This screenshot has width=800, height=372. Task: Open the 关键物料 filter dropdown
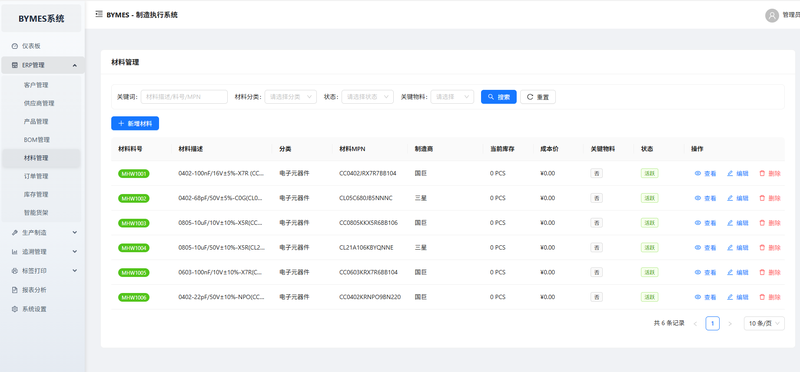point(452,97)
